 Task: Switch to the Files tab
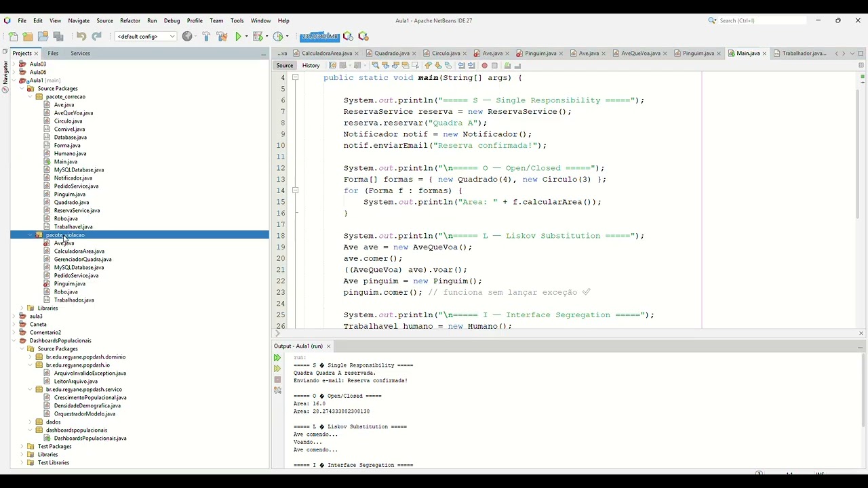click(53, 53)
